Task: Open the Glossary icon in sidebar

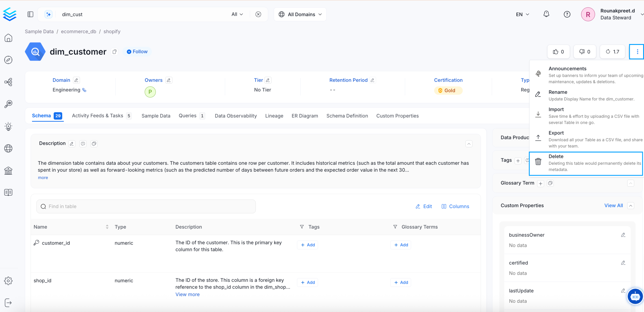Action: (8, 192)
